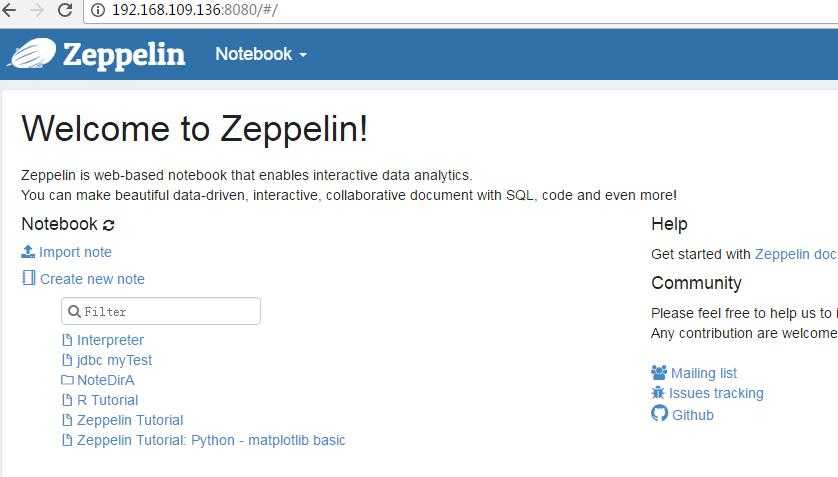Image resolution: width=838 pixels, height=477 pixels.
Task: Go back with the browser back arrow
Action: (x=9, y=10)
